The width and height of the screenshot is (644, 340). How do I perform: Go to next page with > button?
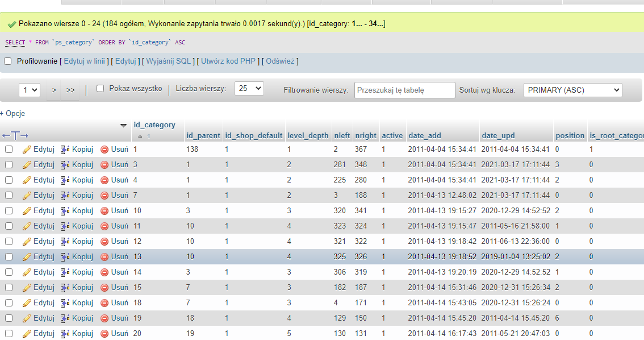coord(54,90)
